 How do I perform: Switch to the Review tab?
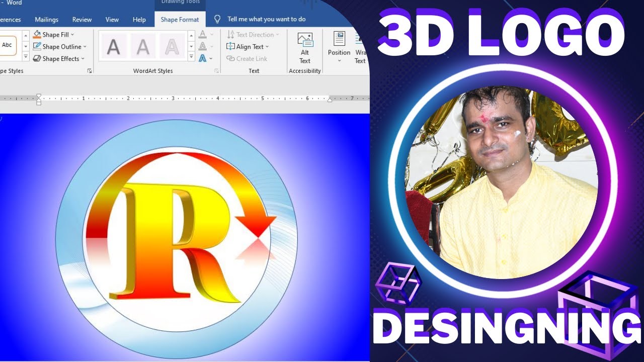[82, 20]
